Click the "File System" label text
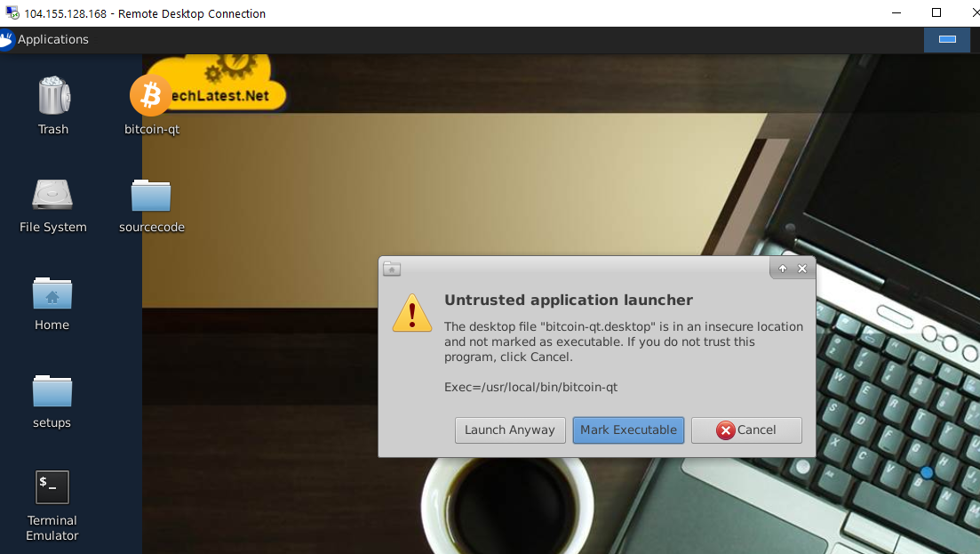The width and height of the screenshot is (980, 554). (53, 227)
